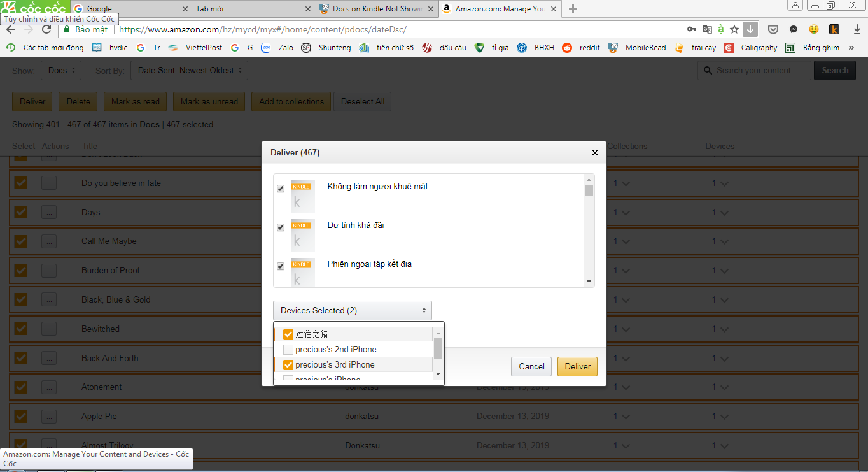This screenshot has height=472, width=868.
Task: Focus the Search your content field
Action: pos(755,71)
